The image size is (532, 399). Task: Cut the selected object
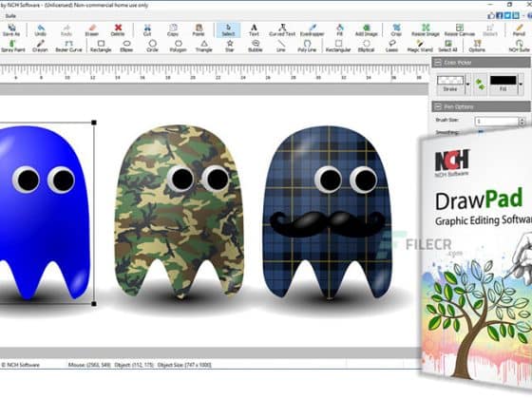click(147, 29)
